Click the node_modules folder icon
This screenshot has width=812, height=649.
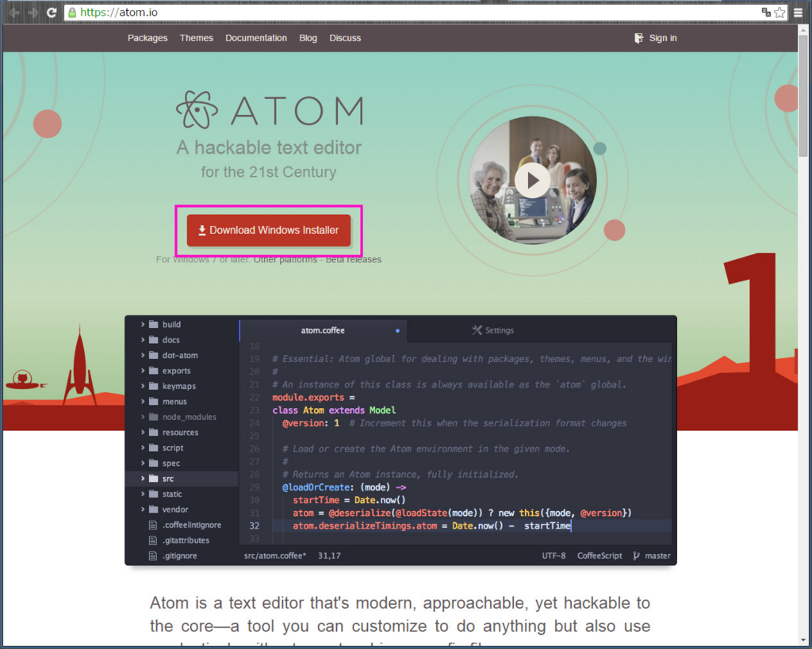click(x=153, y=417)
